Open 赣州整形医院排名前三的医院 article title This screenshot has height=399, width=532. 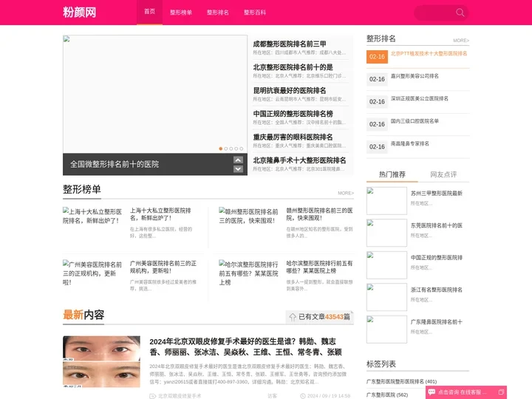[320, 214]
